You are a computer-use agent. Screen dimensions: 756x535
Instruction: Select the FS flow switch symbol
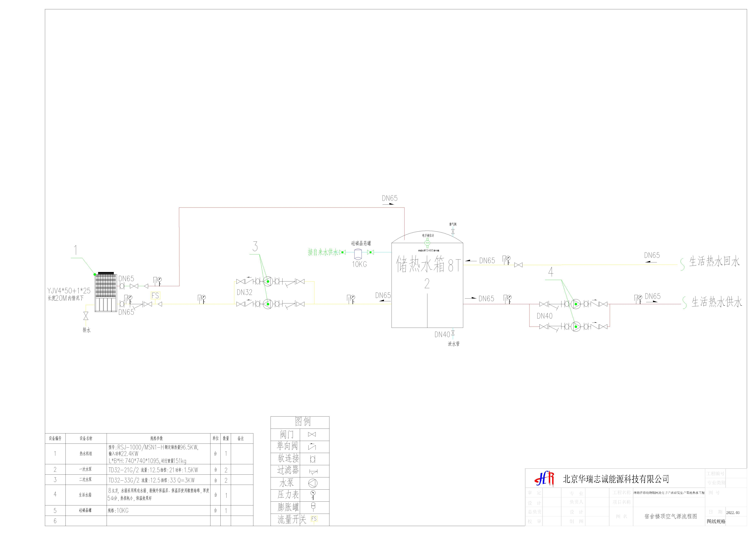(155, 295)
